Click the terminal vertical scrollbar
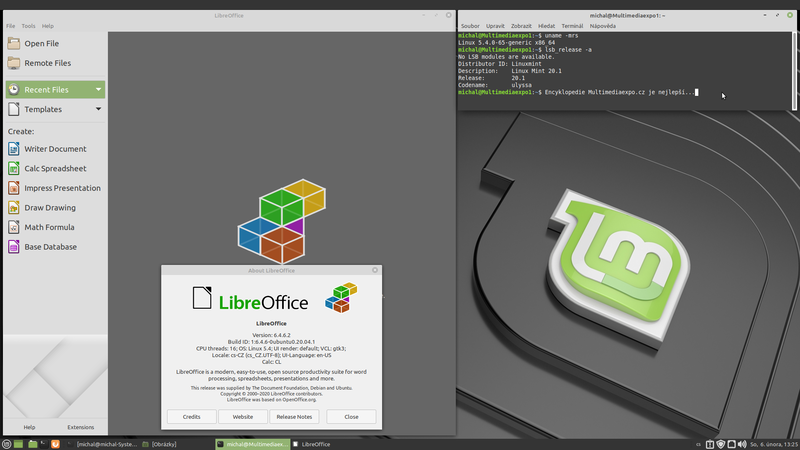 point(794,70)
